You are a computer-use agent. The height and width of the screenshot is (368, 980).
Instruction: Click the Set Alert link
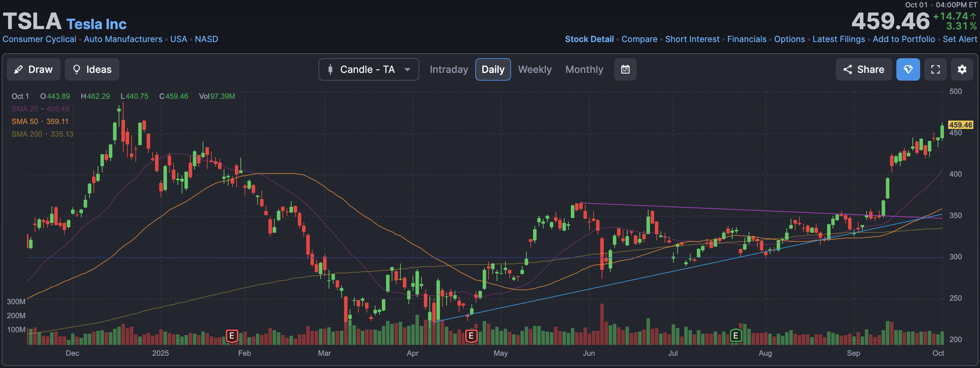[x=959, y=39]
